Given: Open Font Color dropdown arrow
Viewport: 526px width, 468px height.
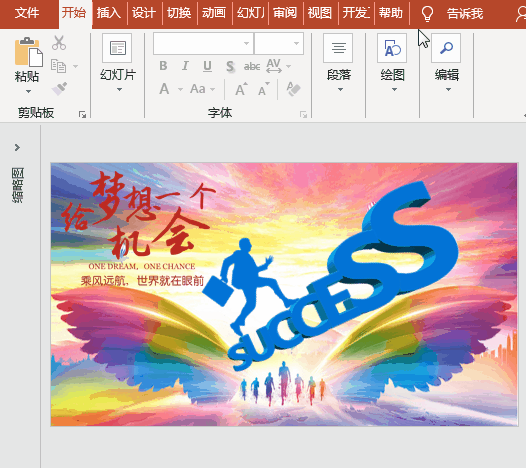Looking at the screenshot, I should click(180, 89).
